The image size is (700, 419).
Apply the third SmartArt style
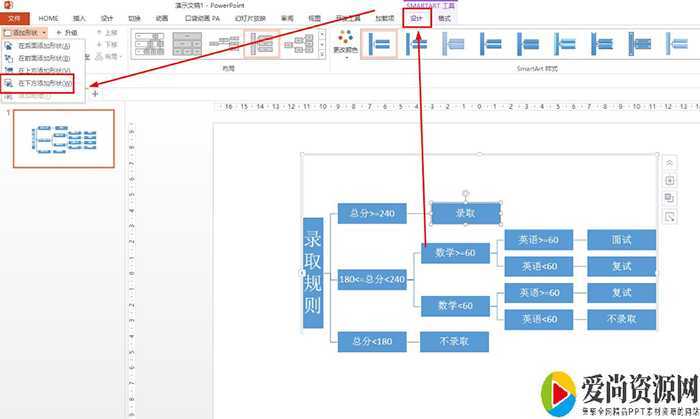455,44
